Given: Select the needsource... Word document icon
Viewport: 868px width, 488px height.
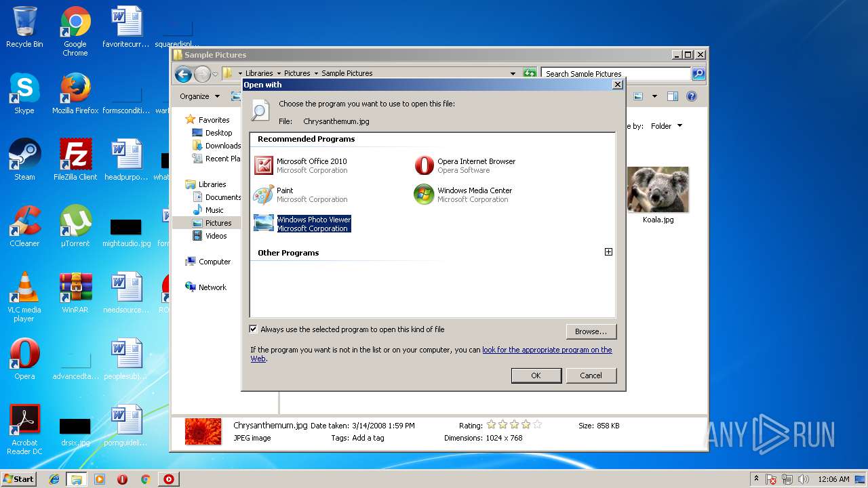Looking at the screenshot, I should click(126, 293).
